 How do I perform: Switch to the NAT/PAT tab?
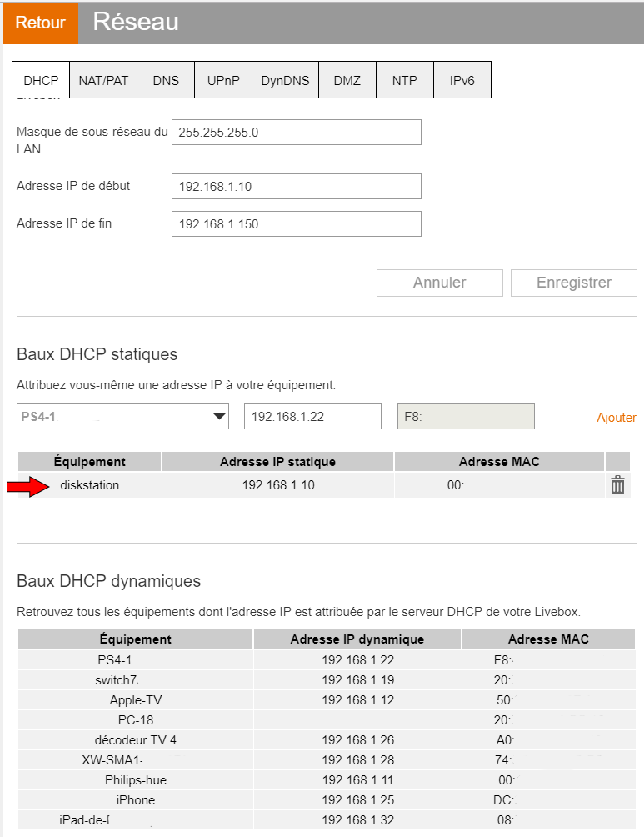(103, 81)
